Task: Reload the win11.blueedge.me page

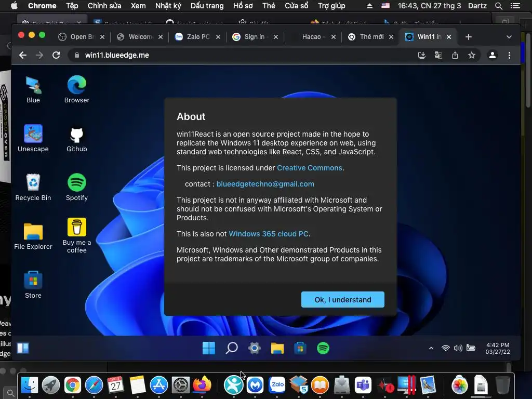Action: (x=56, y=55)
